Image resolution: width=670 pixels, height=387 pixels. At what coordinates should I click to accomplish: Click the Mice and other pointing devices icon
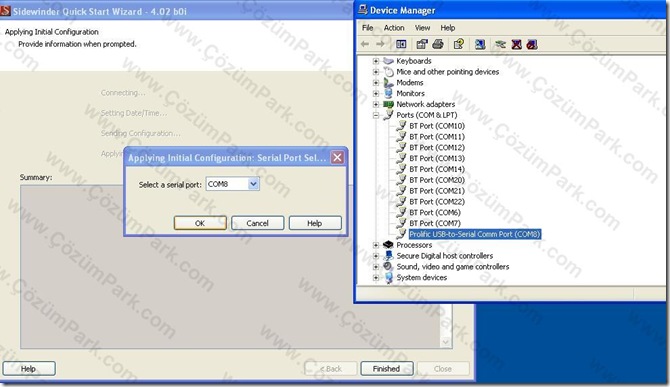point(388,72)
